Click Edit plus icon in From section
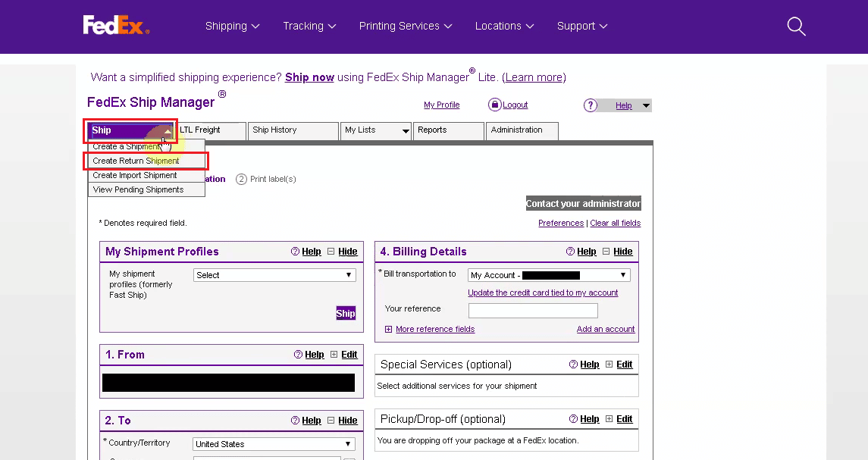 334,354
